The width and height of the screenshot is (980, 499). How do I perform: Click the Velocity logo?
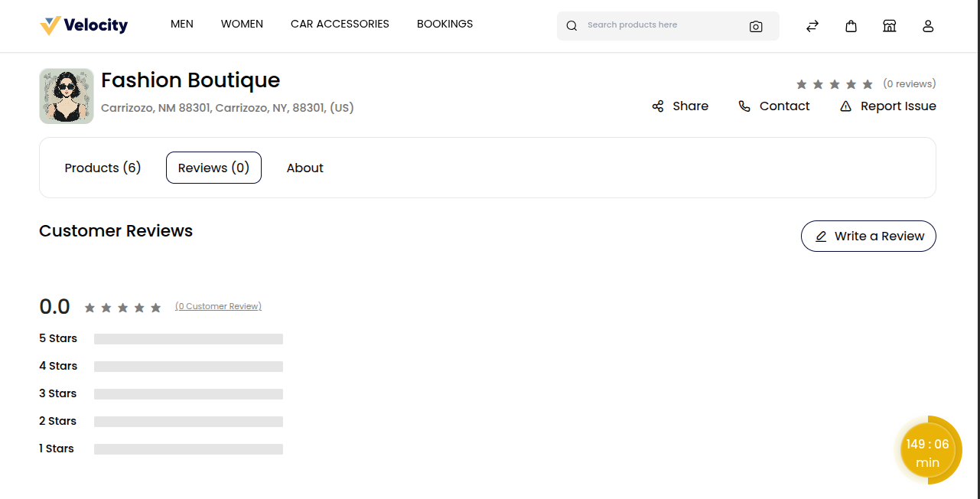(x=84, y=25)
